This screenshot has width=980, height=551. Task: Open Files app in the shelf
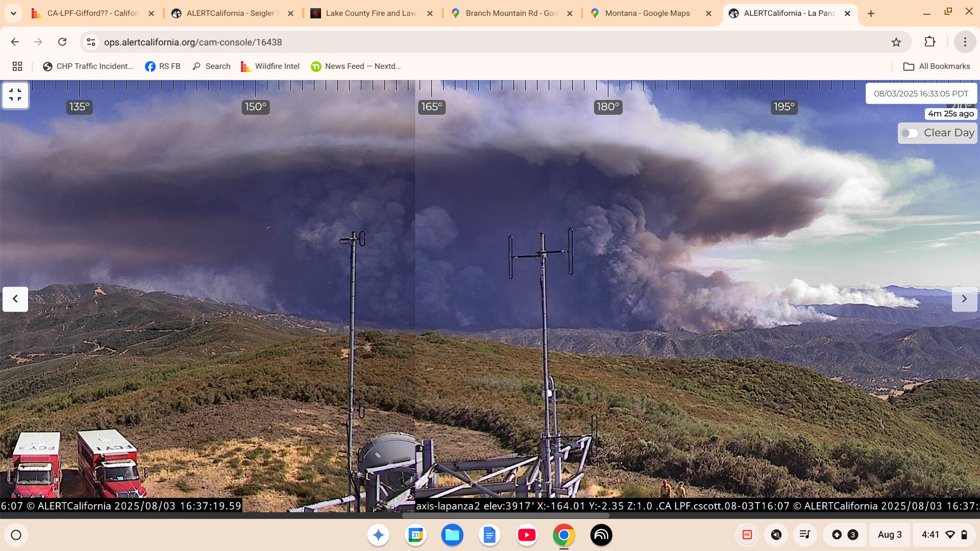[x=452, y=535]
